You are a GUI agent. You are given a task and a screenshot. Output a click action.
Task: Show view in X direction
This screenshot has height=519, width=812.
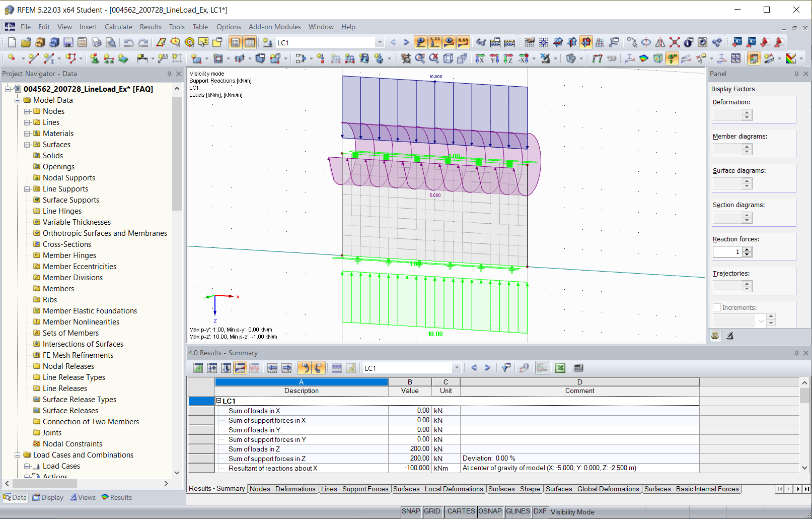480,59
